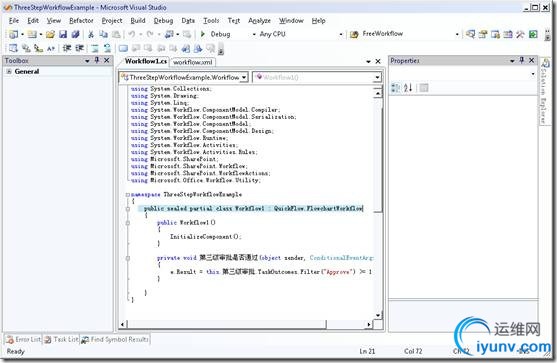Image resolution: width=557 pixels, height=363 pixels.
Task: Open the Workflow1() members dropdown
Action: [377, 77]
